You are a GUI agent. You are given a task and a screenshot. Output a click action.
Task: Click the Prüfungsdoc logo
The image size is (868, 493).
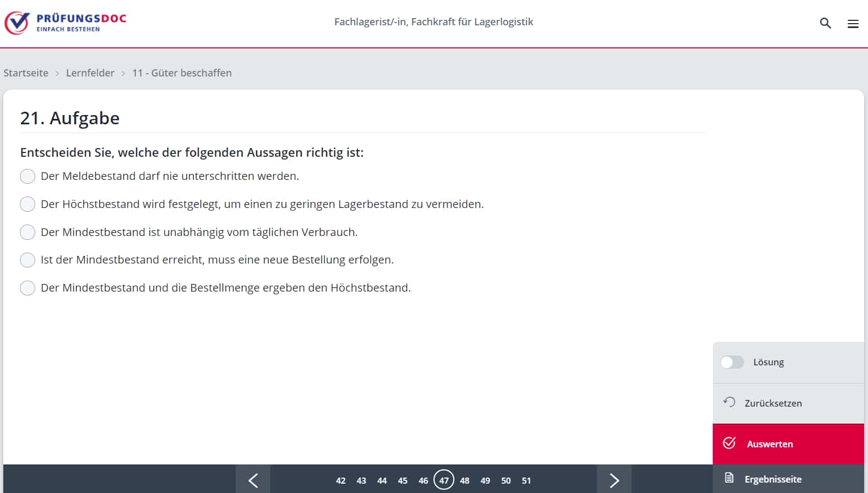tap(66, 23)
